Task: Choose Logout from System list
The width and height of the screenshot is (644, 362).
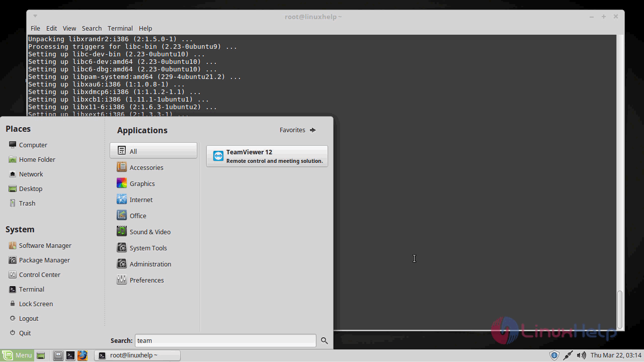Action: (24, 318)
